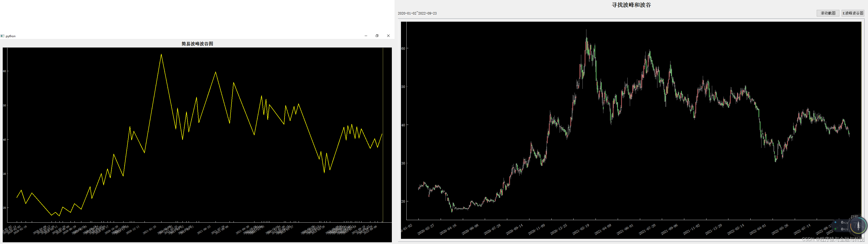This screenshot has height=244, width=868.
Task: Click the upload speed arrow in floating widget
Action: pyautogui.click(x=835, y=222)
